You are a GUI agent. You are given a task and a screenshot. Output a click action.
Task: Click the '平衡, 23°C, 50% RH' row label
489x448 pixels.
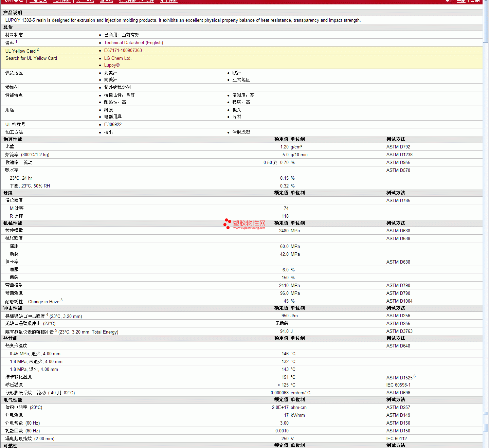tap(30, 186)
